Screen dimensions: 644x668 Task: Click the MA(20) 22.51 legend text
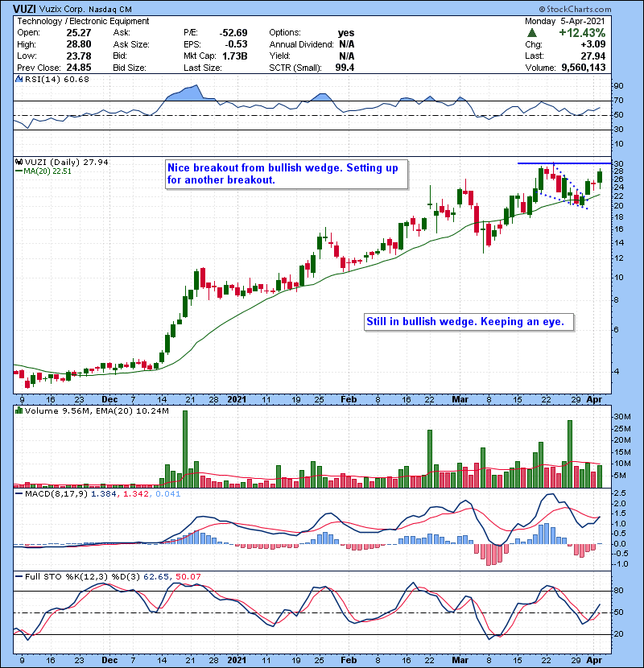[47, 171]
